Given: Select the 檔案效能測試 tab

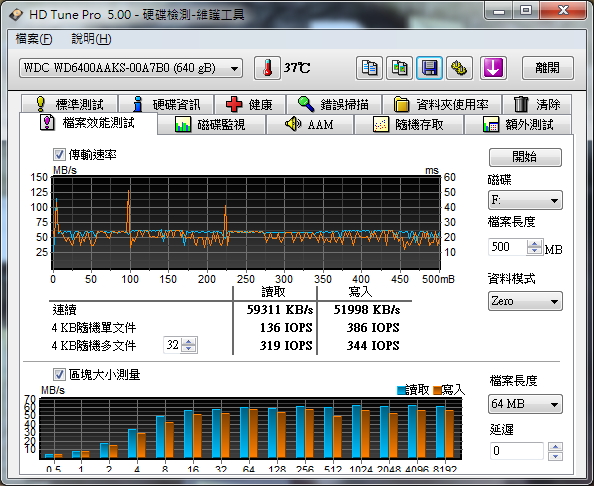Looking at the screenshot, I should point(88,123).
